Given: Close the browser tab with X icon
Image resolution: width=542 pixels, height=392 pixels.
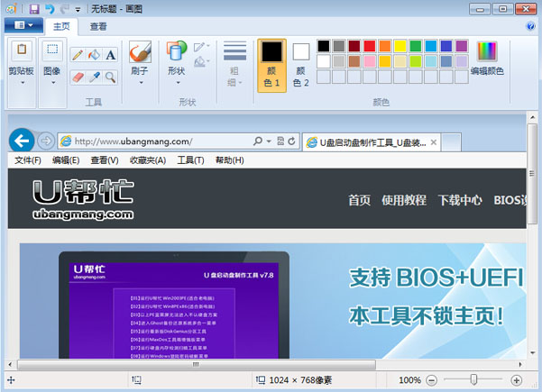Looking at the screenshot, I should [434, 142].
